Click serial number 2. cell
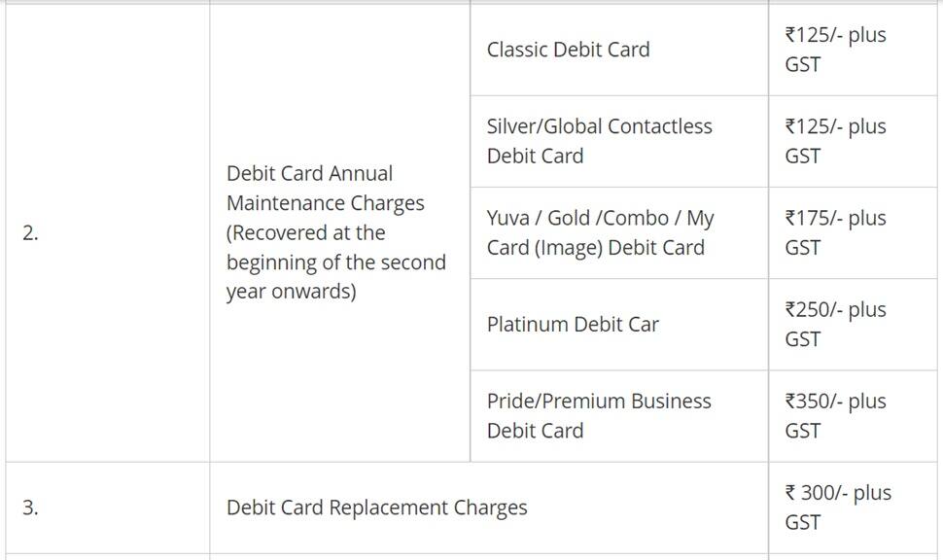The height and width of the screenshot is (560, 943). click(108, 233)
